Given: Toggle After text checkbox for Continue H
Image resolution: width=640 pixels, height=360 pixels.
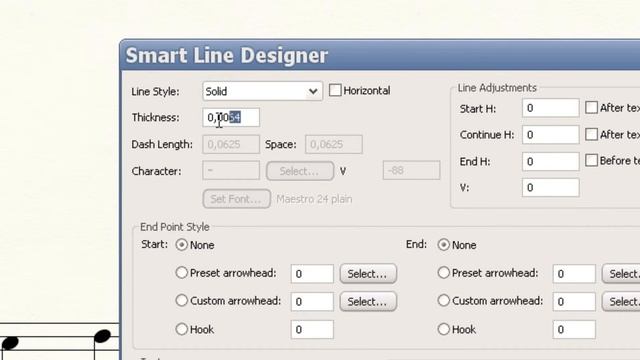Looking at the screenshot, I should [x=591, y=134].
